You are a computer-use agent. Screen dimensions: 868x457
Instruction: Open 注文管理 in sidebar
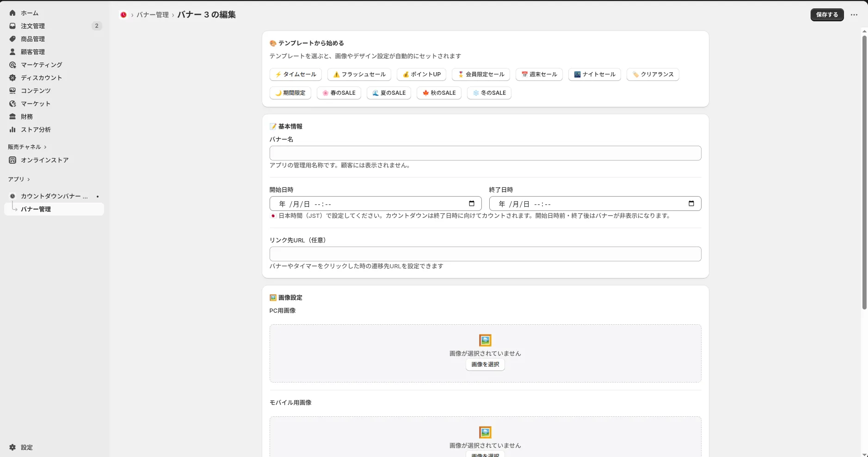pos(33,26)
